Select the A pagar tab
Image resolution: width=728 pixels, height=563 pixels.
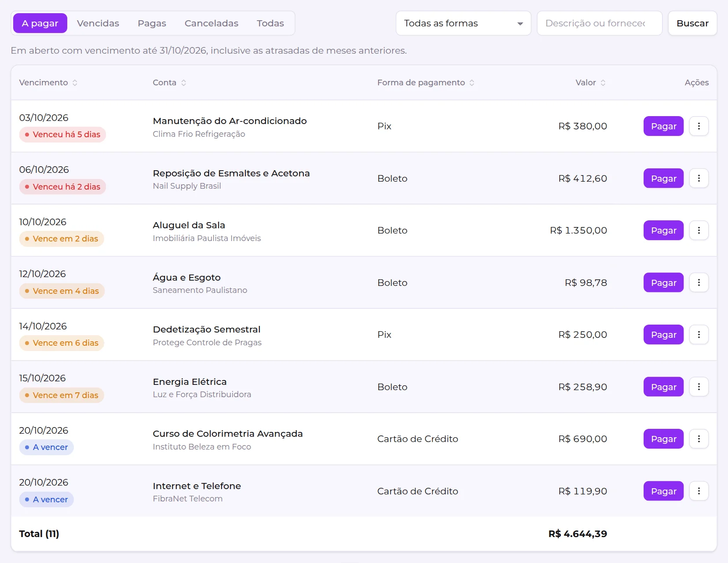pyautogui.click(x=40, y=23)
